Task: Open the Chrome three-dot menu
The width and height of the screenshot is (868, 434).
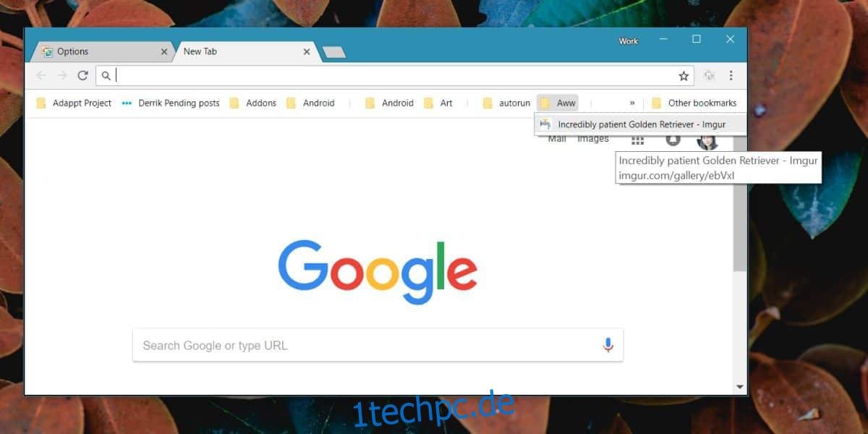Action: click(731, 75)
